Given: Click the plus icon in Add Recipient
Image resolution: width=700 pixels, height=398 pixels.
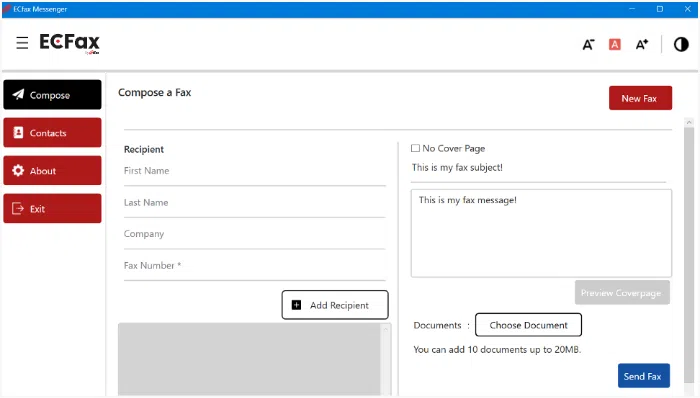Looking at the screenshot, I should point(296,305).
